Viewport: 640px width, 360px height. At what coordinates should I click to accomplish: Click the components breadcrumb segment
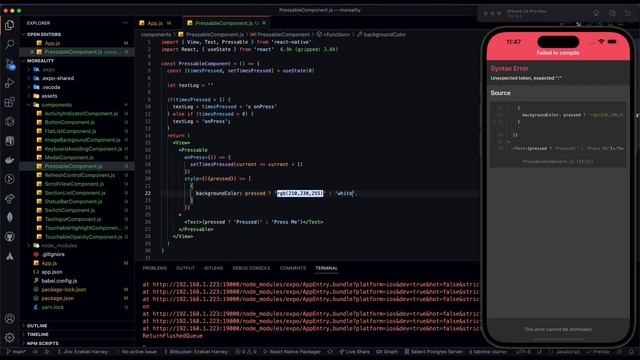pyautogui.click(x=156, y=35)
